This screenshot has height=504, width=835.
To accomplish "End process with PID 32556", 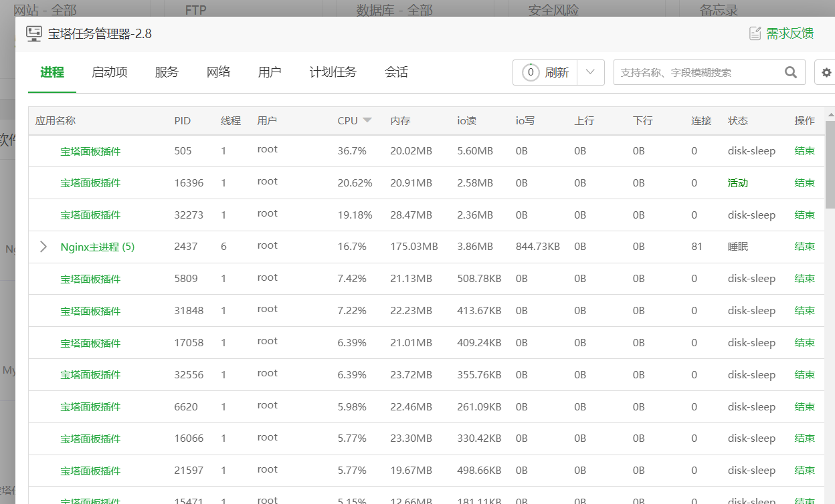I will 805,375.
